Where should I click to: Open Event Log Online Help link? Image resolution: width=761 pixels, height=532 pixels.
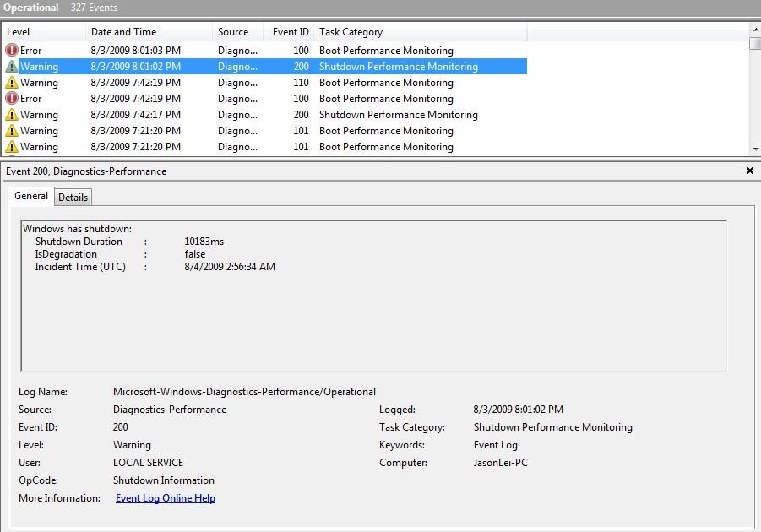pyautogui.click(x=166, y=498)
